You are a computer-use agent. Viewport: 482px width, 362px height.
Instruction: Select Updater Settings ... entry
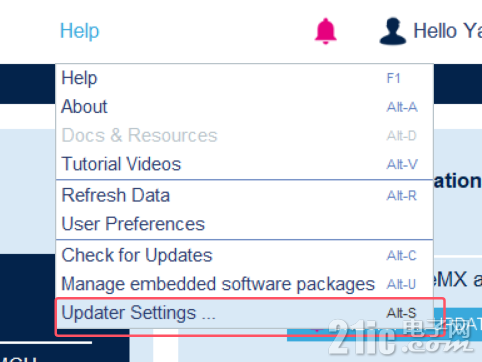point(244,313)
